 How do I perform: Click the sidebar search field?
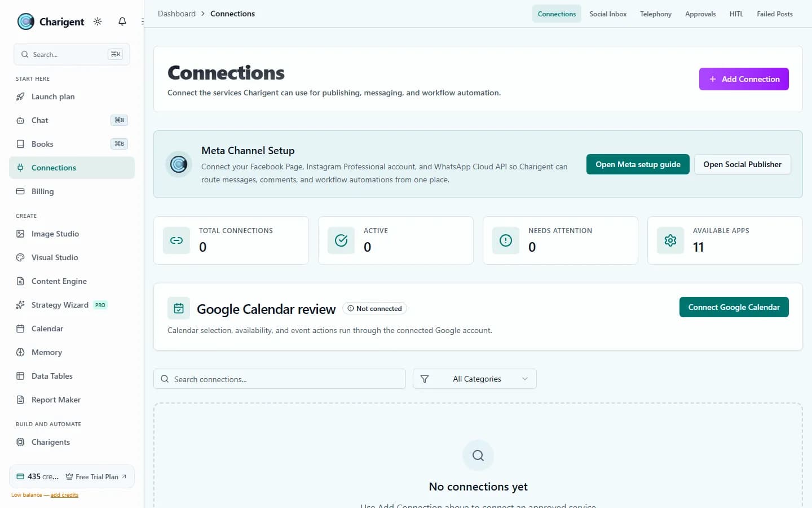pyautogui.click(x=72, y=54)
